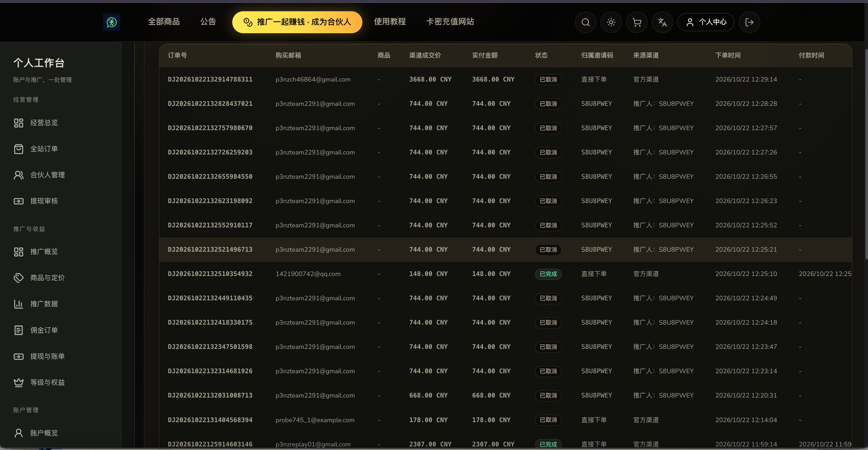Click order time 2026/10/22 12:25:21
The height and width of the screenshot is (450, 868).
[746, 249]
